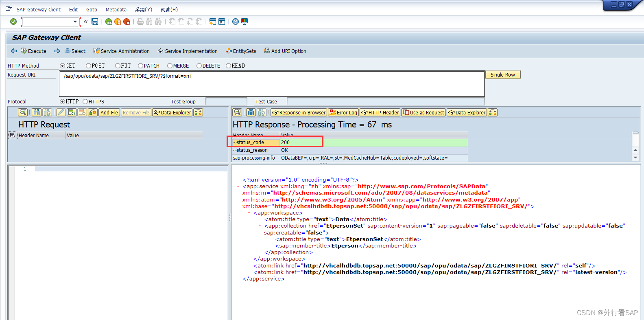
Task: Click the Append Row icon in HTTP Request toolbar
Action: [x=72, y=112]
